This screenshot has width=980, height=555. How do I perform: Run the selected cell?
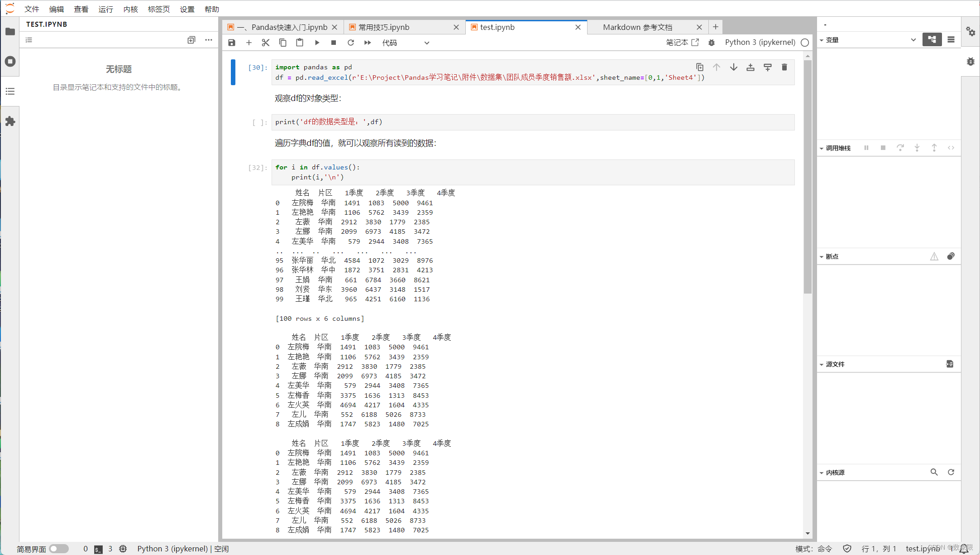click(317, 43)
